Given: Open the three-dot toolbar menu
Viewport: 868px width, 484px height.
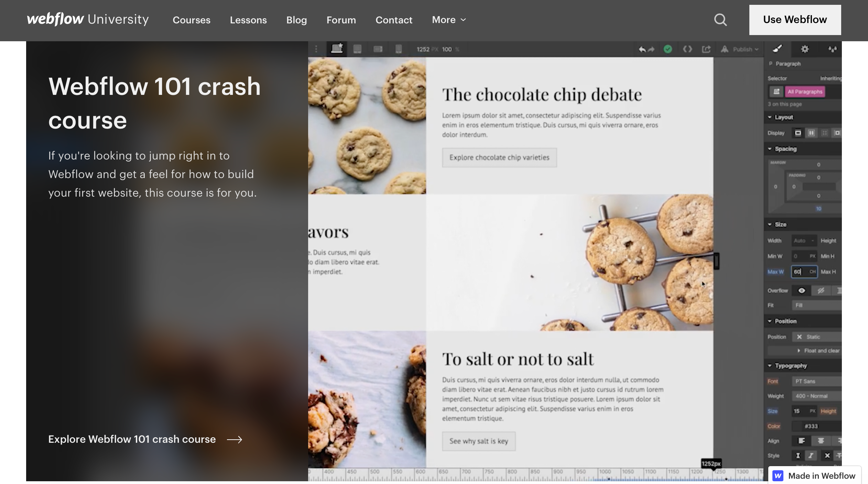Looking at the screenshot, I should tap(316, 49).
